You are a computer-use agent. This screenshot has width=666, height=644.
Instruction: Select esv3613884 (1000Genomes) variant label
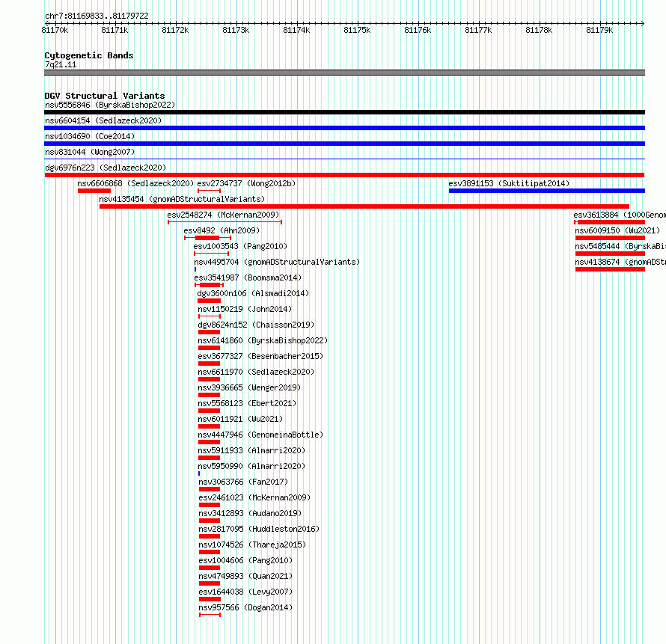(620, 215)
